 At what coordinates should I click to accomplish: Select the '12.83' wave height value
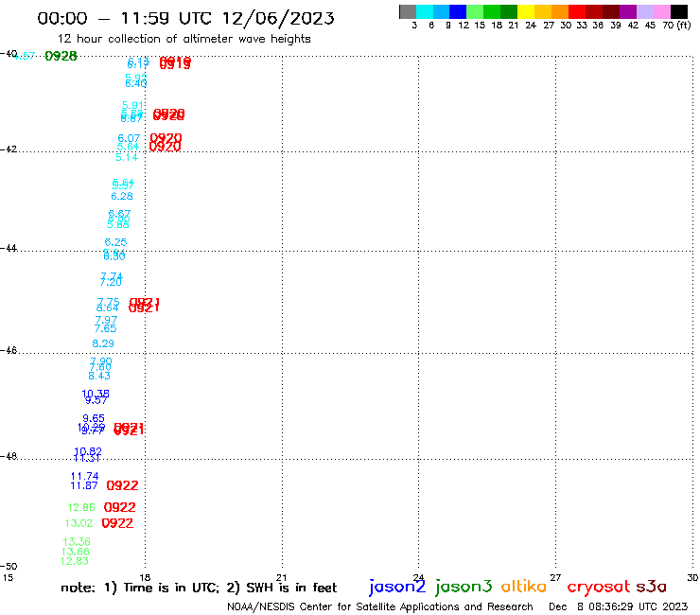[75, 561]
